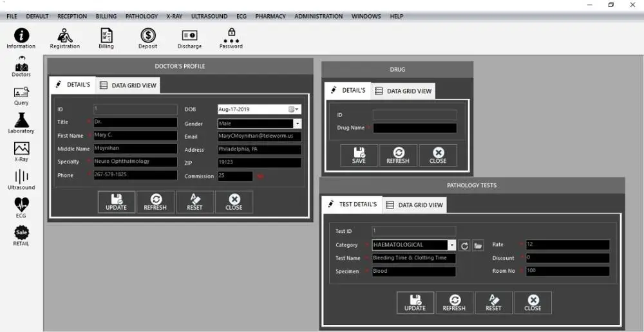Open the RETAIL sale sidebar icon

tap(21, 236)
